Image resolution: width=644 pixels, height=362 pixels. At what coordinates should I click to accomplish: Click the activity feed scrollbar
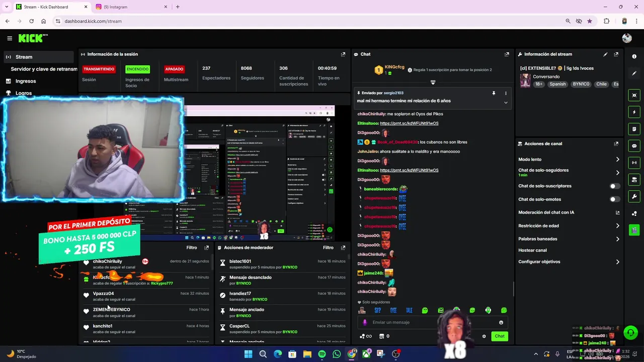211,262
